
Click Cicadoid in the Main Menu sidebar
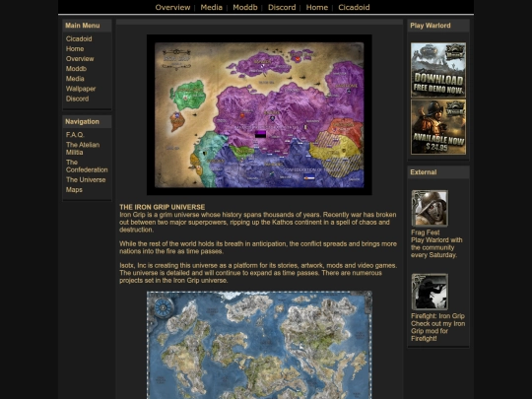coord(79,38)
